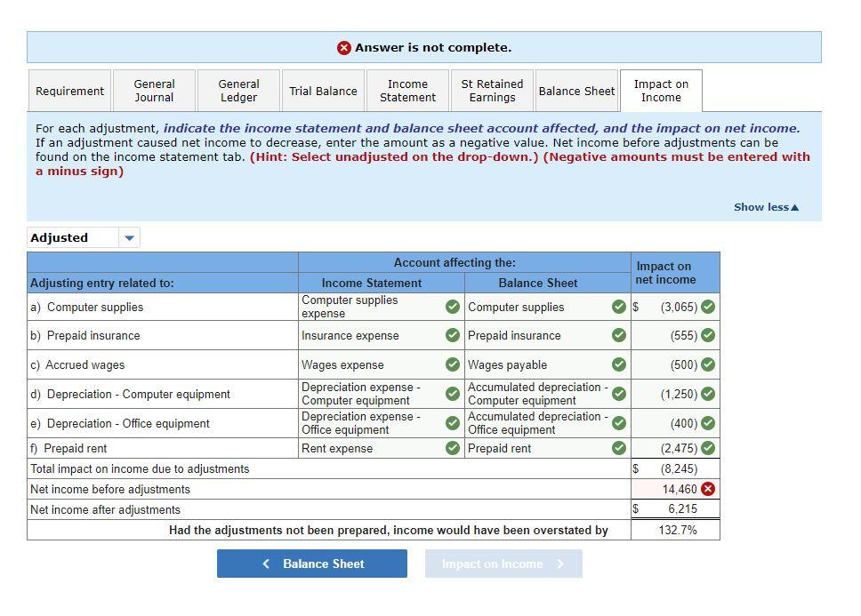Switch to the General Journal tab
This screenshot has height=616, width=861.
[154, 91]
